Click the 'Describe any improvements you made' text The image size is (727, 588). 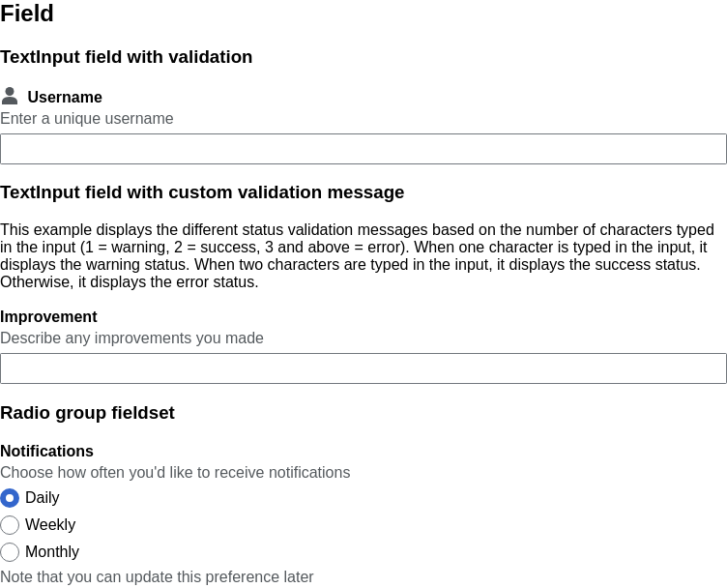point(131,338)
